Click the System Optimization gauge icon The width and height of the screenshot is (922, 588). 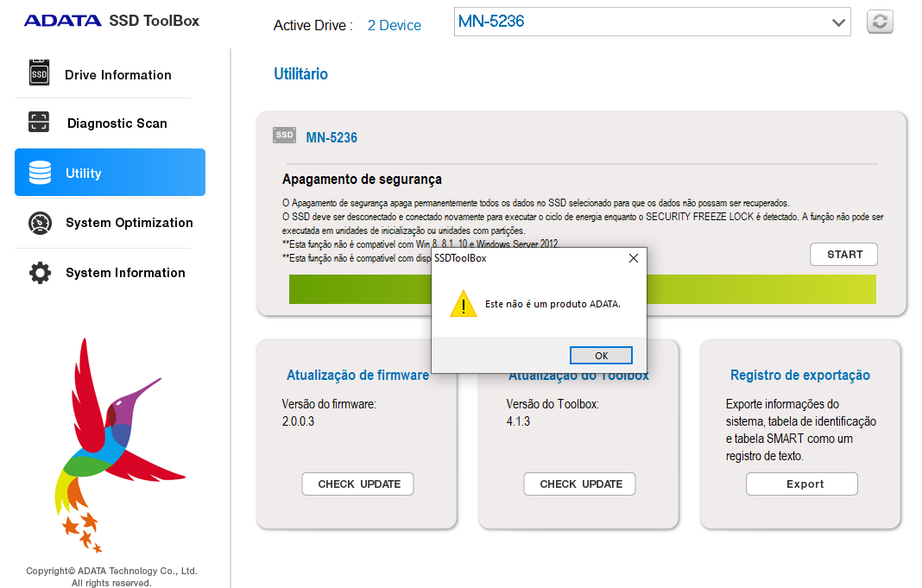tap(40, 223)
